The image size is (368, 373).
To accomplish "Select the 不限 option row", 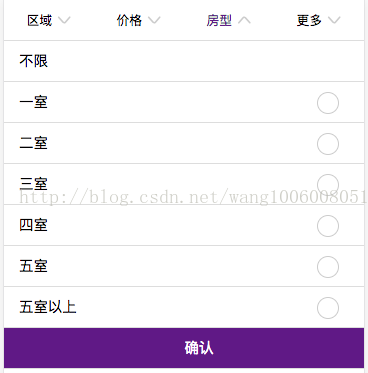I will tap(184, 61).
